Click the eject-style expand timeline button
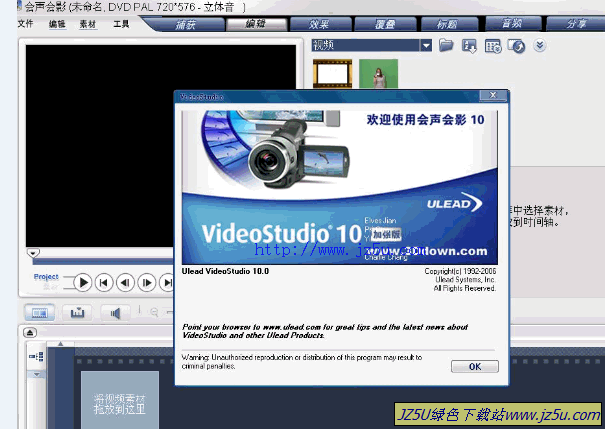The image size is (605, 429). click(x=30, y=332)
